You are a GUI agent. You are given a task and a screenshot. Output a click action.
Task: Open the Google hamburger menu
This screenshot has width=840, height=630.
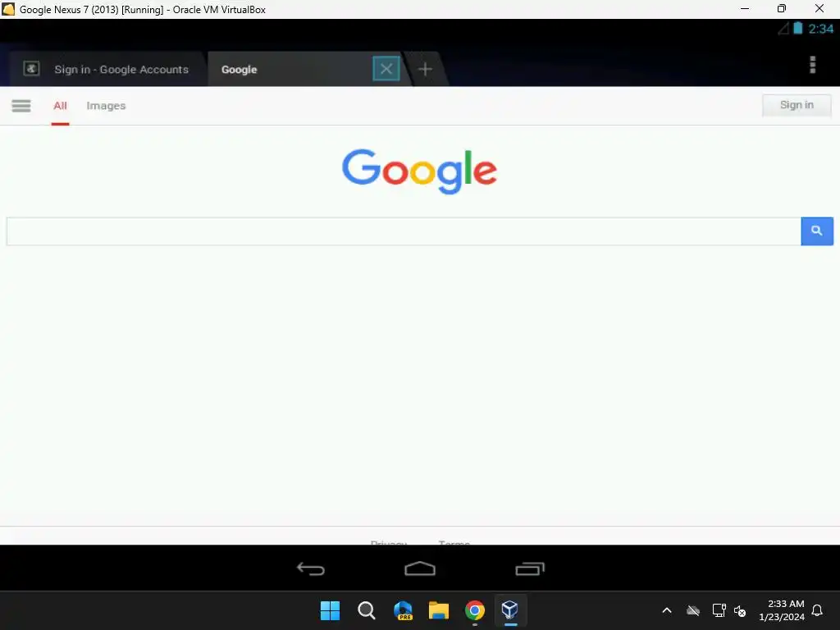click(x=21, y=106)
